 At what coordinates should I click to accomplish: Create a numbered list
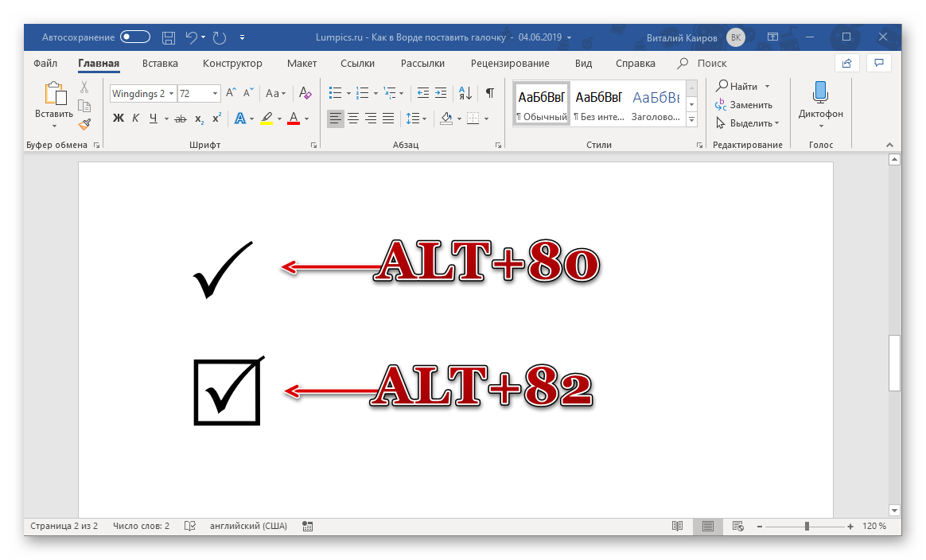(363, 93)
